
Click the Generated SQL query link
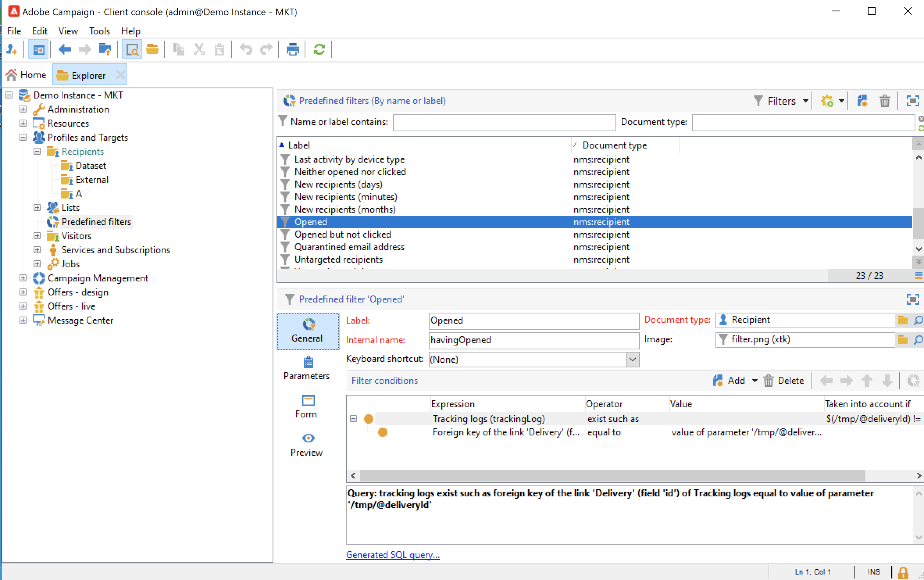click(x=392, y=555)
